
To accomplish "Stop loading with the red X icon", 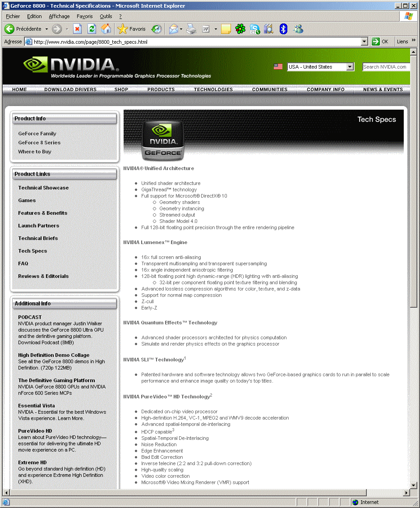I will click(77, 29).
